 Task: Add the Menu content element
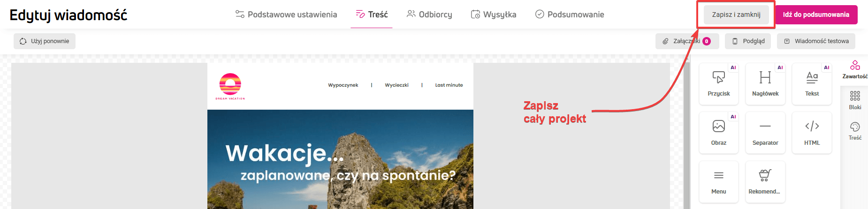pyautogui.click(x=718, y=182)
